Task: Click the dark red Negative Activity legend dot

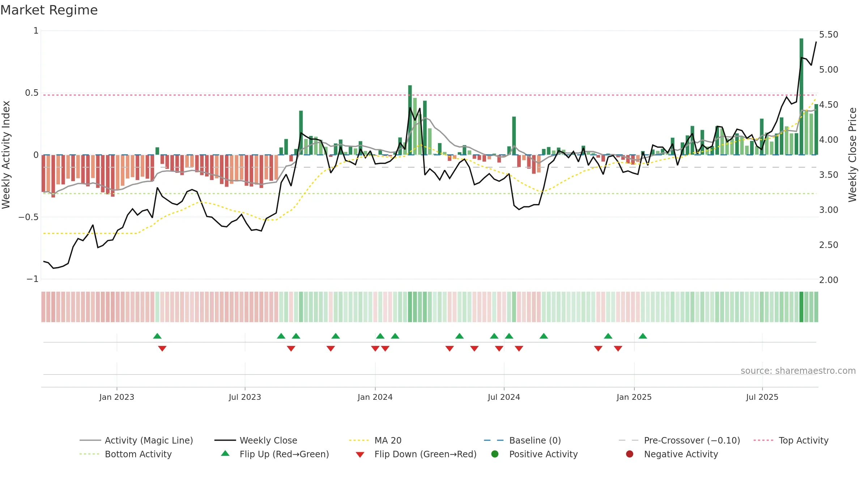Action: point(630,454)
